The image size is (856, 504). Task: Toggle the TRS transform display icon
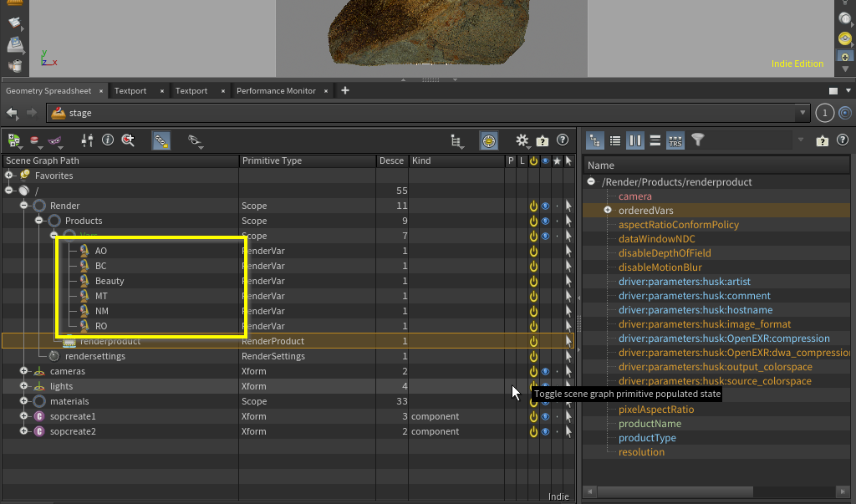pyautogui.click(x=675, y=141)
